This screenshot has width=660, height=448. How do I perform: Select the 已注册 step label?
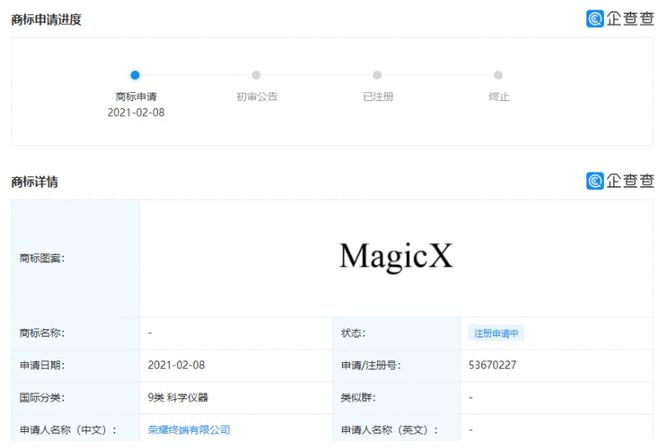[377, 97]
